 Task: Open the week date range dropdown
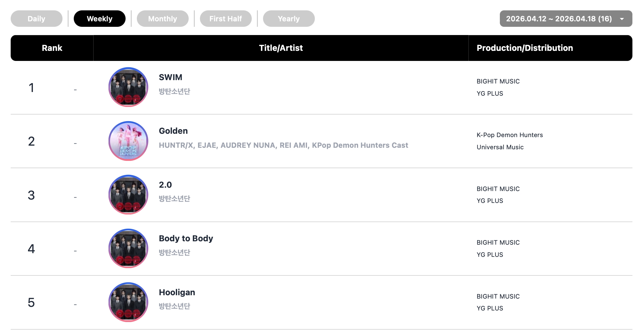pyautogui.click(x=559, y=19)
